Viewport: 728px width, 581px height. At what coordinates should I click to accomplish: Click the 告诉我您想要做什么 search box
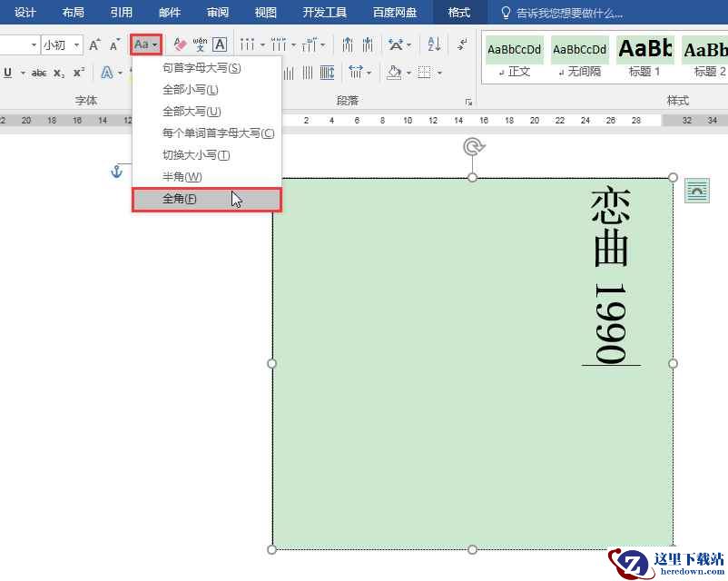point(563,13)
